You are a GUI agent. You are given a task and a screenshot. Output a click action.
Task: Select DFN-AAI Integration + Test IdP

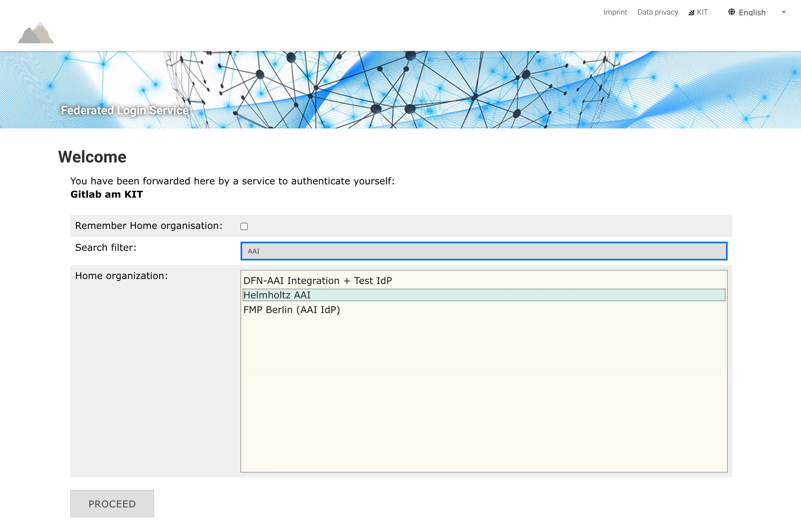pos(484,281)
